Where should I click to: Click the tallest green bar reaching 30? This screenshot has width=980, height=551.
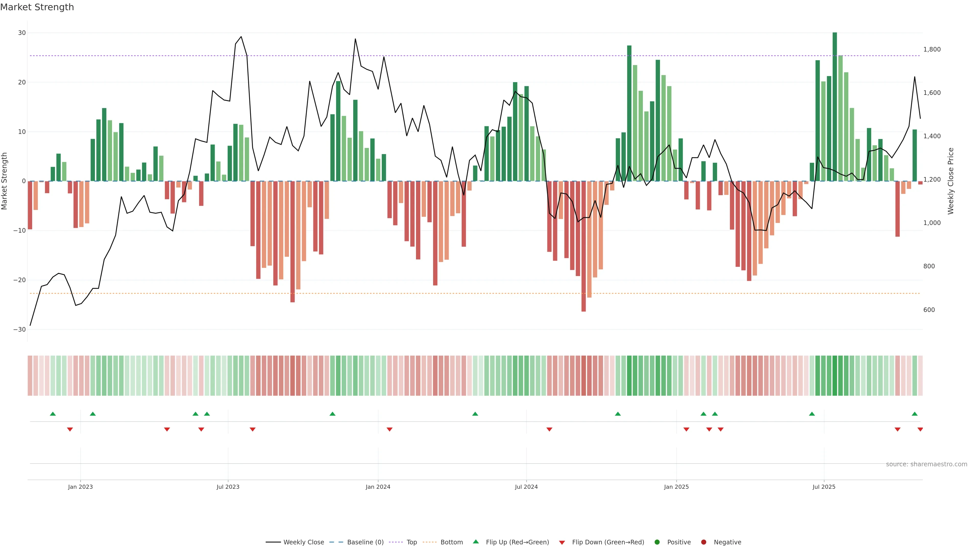[835, 106]
